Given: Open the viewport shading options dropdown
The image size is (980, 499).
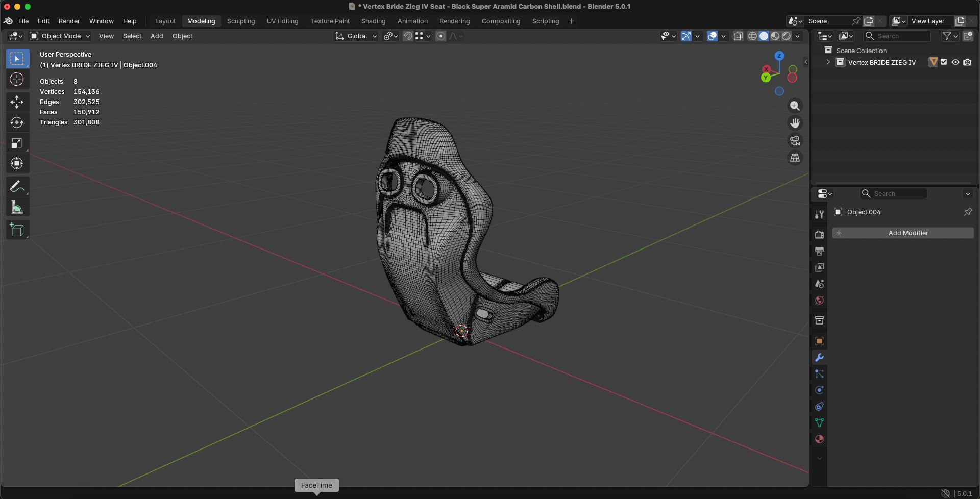Looking at the screenshot, I should click(798, 36).
